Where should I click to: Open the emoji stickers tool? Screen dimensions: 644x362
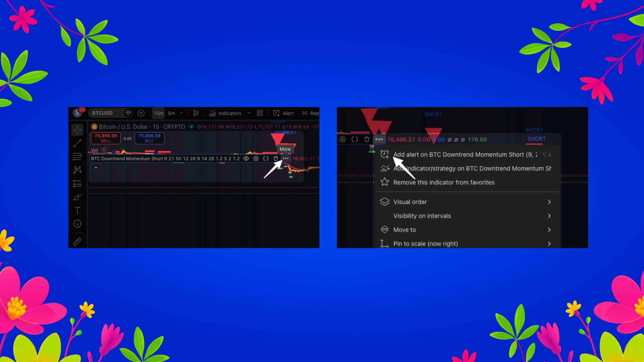[77, 224]
